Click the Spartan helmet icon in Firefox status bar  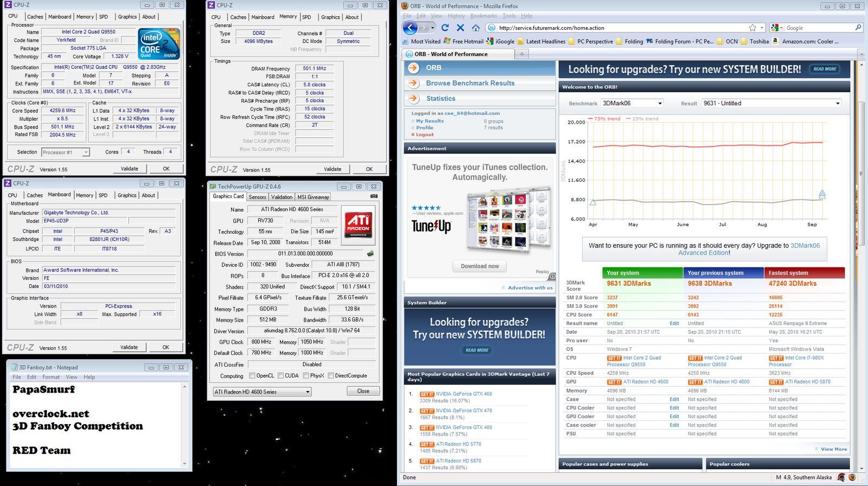click(x=841, y=477)
